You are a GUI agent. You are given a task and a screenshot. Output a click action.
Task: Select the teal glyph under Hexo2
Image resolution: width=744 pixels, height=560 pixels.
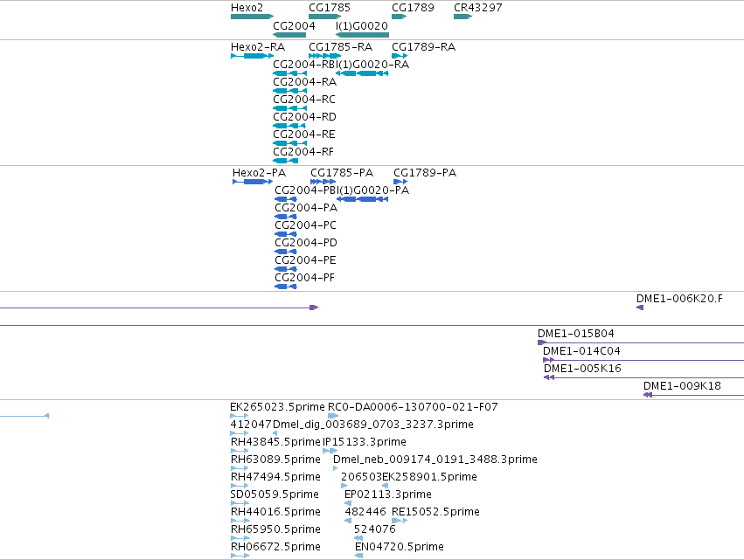pyautogui.click(x=252, y=17)
